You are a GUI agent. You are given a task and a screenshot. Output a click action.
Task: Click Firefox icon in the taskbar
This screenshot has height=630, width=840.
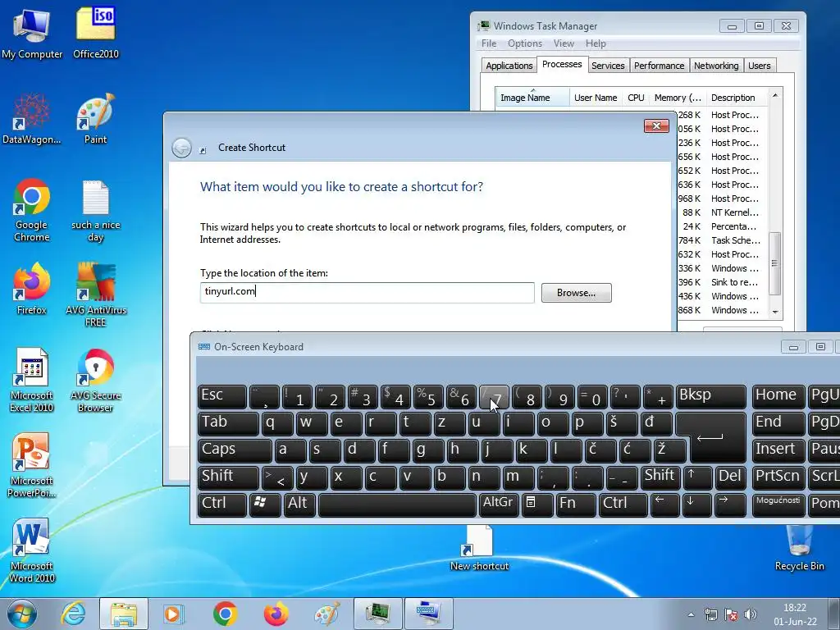[x=276, y=614]
